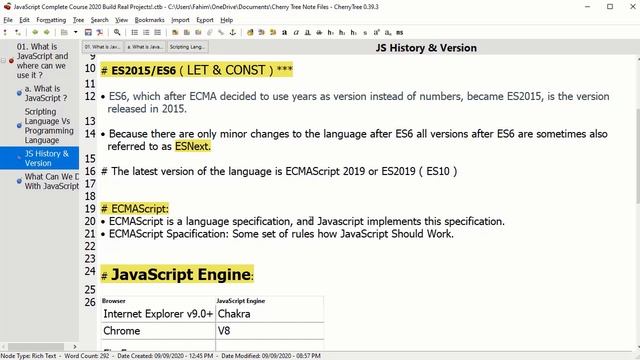Insert an anchor with the anchor icon

click(233, 32)
